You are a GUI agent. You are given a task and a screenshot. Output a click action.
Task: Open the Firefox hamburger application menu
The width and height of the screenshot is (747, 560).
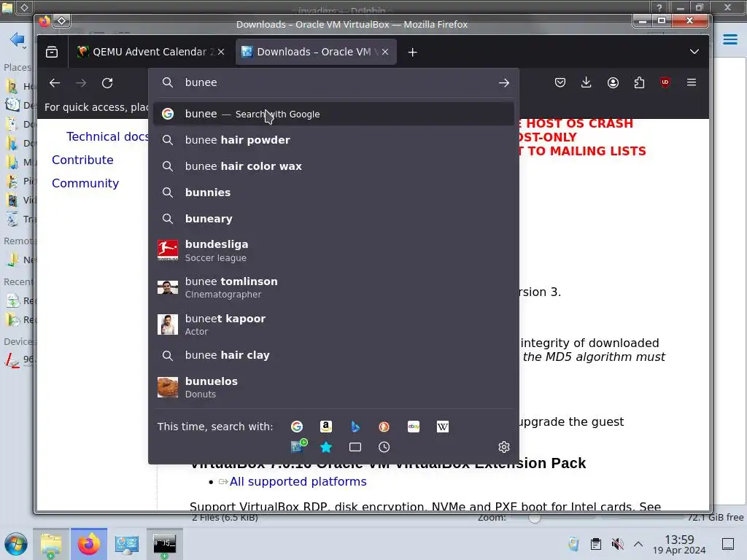pos(692,82)
